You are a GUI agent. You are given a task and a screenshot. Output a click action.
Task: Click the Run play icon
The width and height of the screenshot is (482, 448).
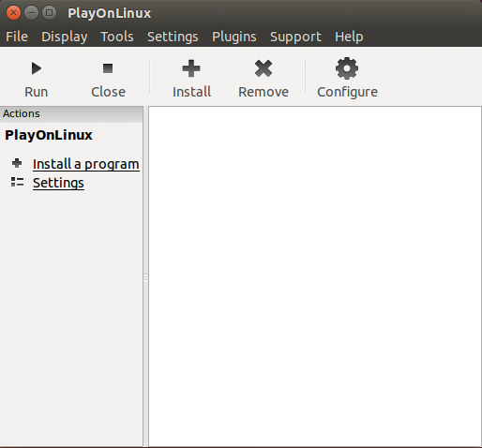(x=37, y=68)
